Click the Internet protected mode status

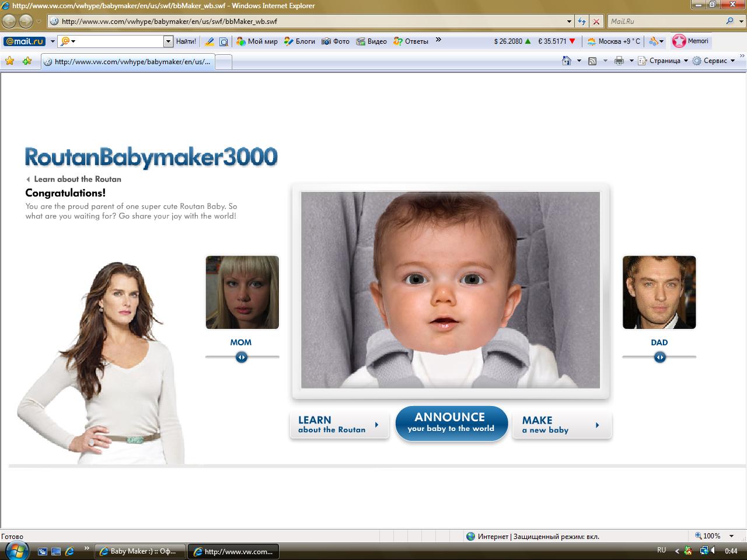(x=532, y=536)
